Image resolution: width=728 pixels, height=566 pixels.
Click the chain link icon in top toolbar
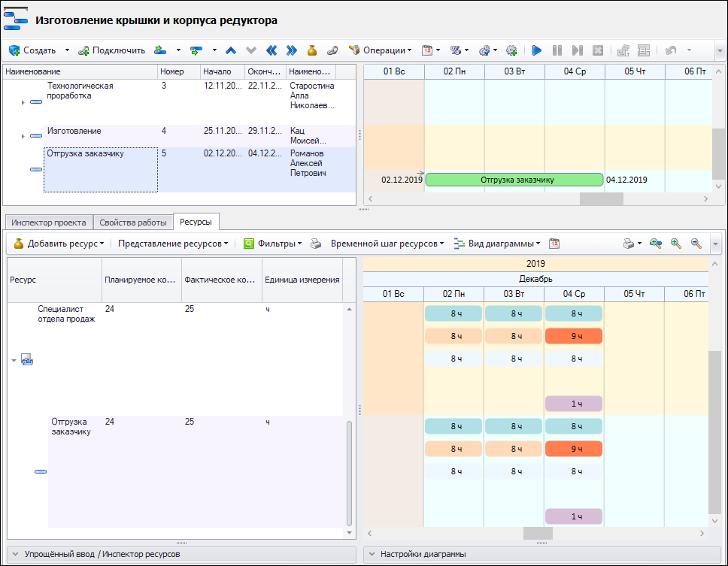point(332,50)
